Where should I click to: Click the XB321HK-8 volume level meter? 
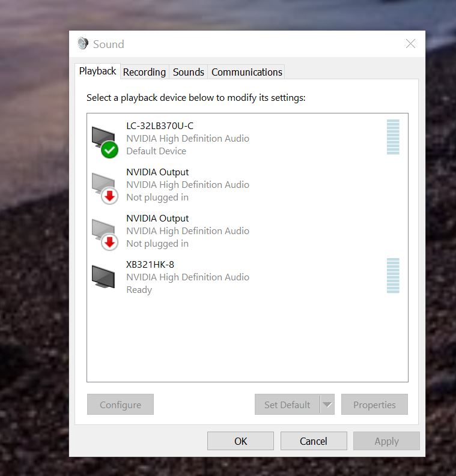point(393,276)
